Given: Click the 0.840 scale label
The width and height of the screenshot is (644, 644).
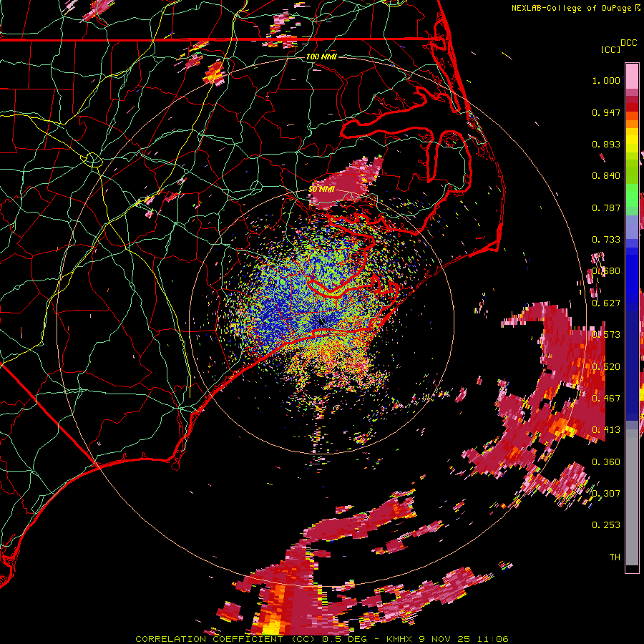Looking at the screenshot, I should [x=606, y=176].
